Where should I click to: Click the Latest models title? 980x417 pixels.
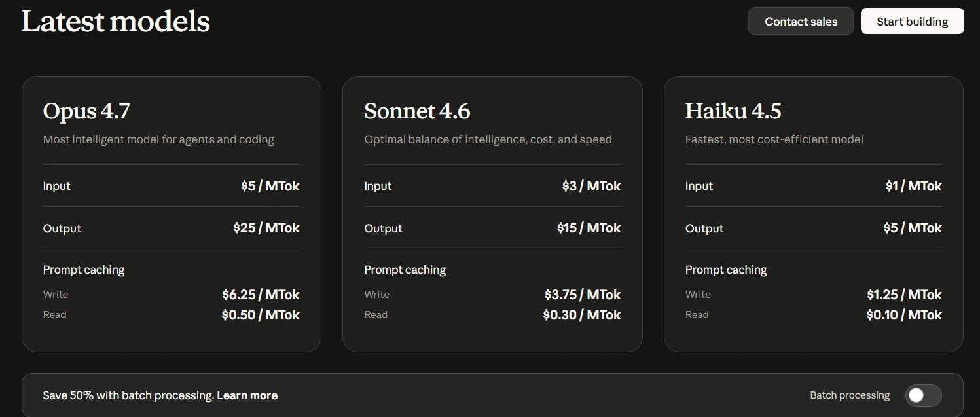pos(115,22)
